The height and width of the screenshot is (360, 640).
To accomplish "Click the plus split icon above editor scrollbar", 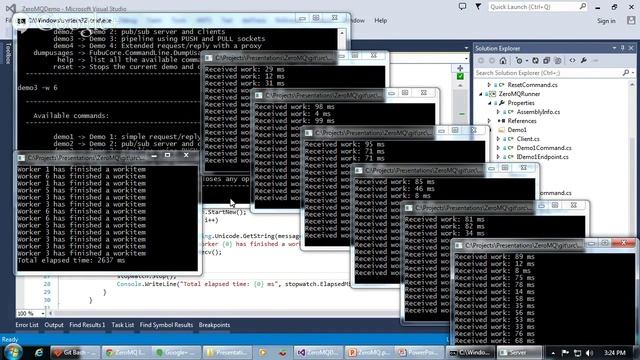I will point(460,68).
